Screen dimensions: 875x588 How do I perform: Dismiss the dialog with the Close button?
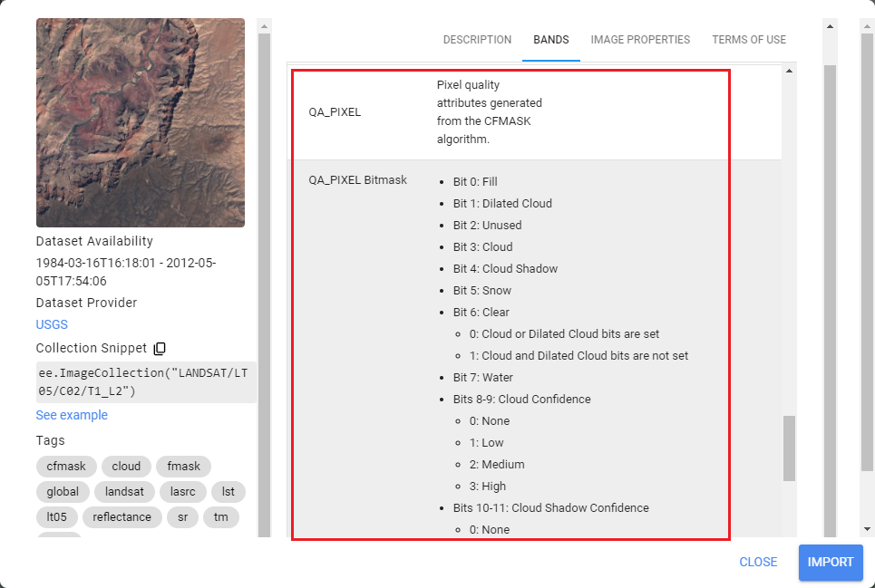(758, 562)
